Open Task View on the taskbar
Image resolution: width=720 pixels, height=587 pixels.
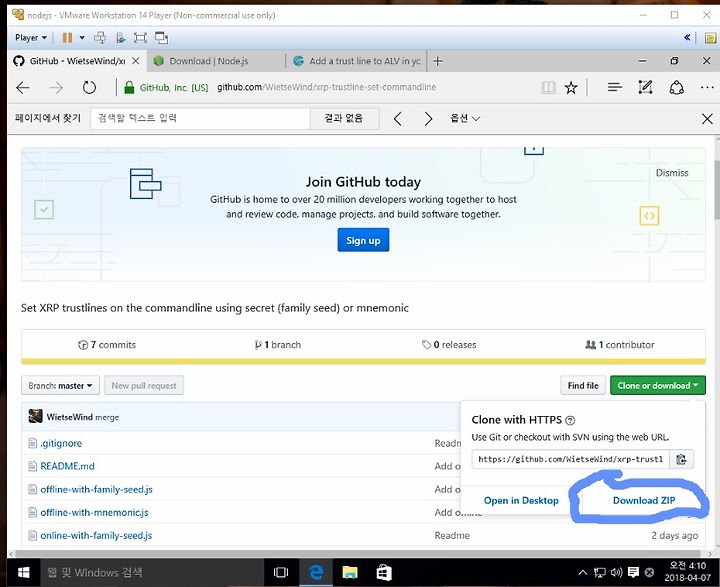pos(281,572)
